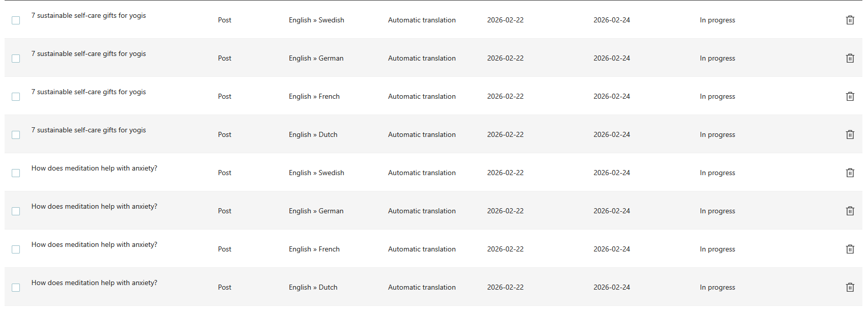Delete the yogis gifts Swedish translation job
Screen dimensions: 868x309
pos(850,20)
